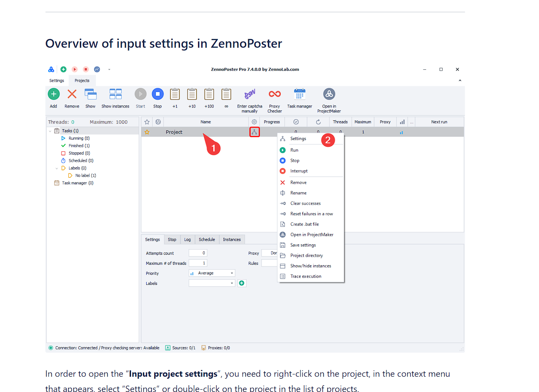Open Task manager from the toolbar
This screenshot has width=539, height=392.
(300, 98)
